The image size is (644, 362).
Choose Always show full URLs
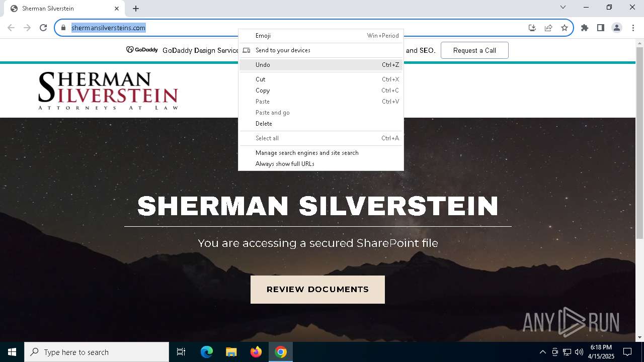click(321, 164)
